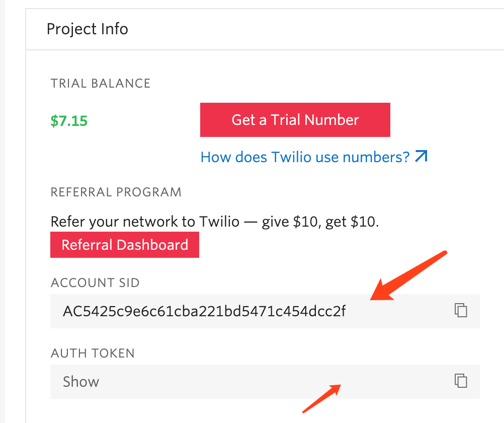The image size is (504, 423).
Task: Copy the Account SID to clipboard
Action: point(461,310)
